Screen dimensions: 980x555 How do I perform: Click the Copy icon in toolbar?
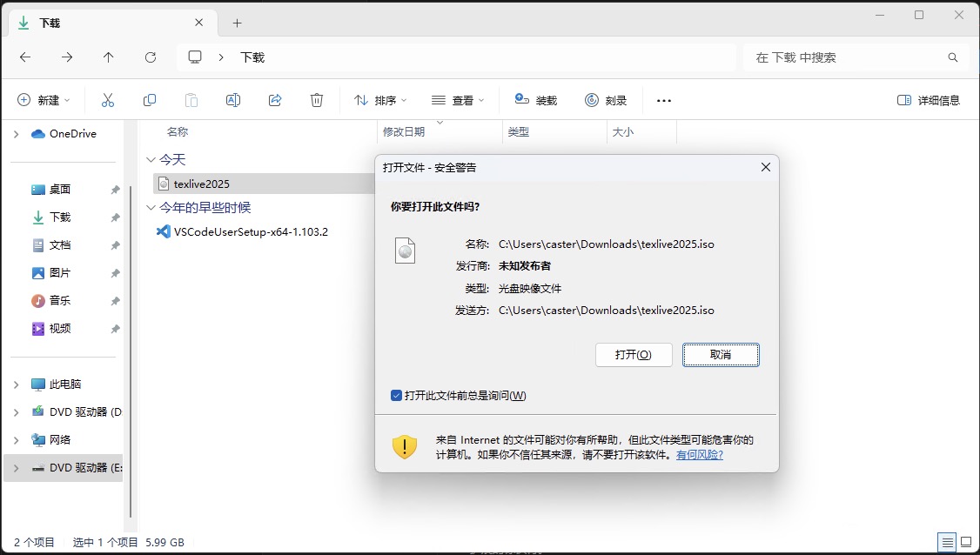[x=150, y=100]
